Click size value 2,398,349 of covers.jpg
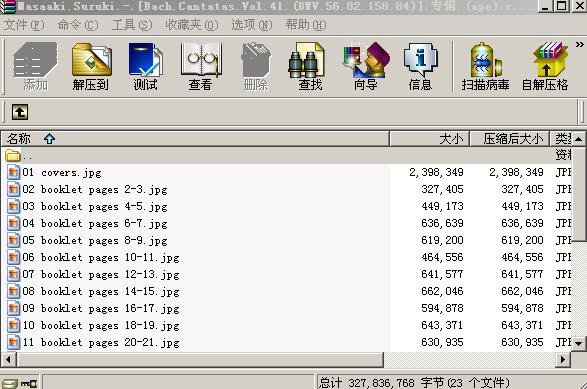Image resolution: width=587 pixels, height=389 pixels. tap(437, 172)
